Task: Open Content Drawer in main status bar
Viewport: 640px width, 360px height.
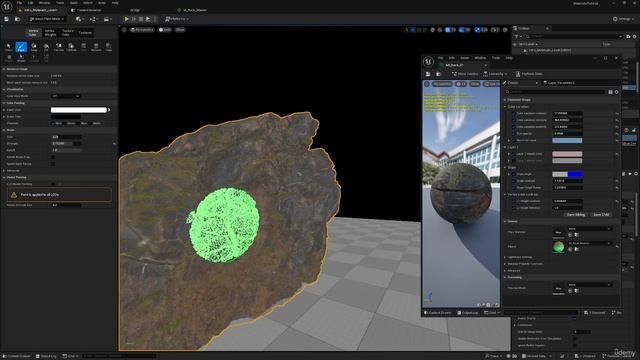Action: [16, 356]
